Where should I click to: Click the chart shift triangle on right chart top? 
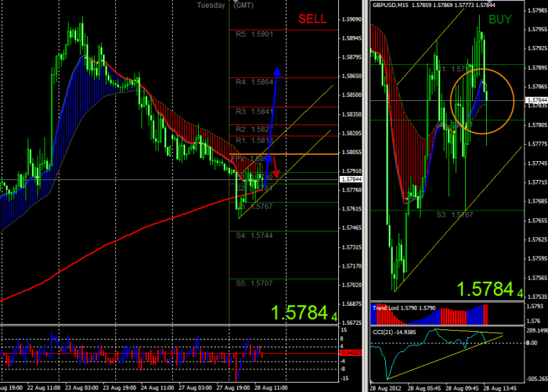click(x=489, y=2)
